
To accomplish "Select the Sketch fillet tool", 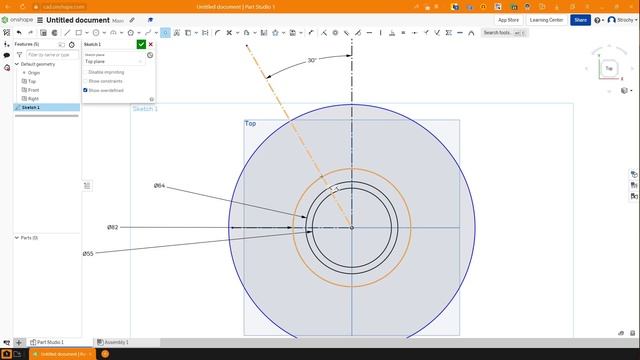I will click(x=218, y=33).
